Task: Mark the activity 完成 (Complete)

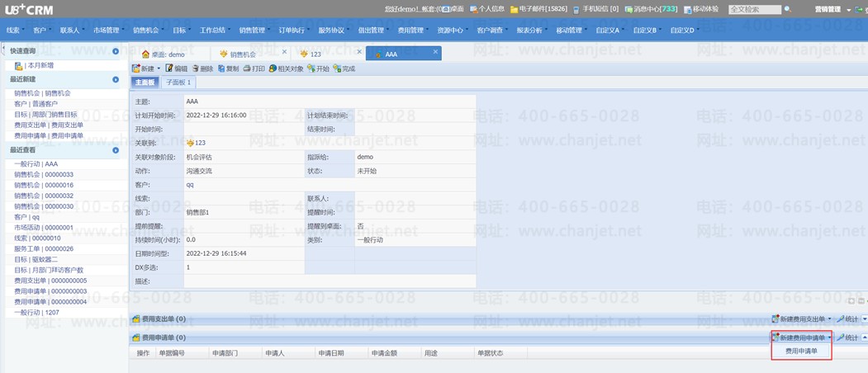Action: 344,68
